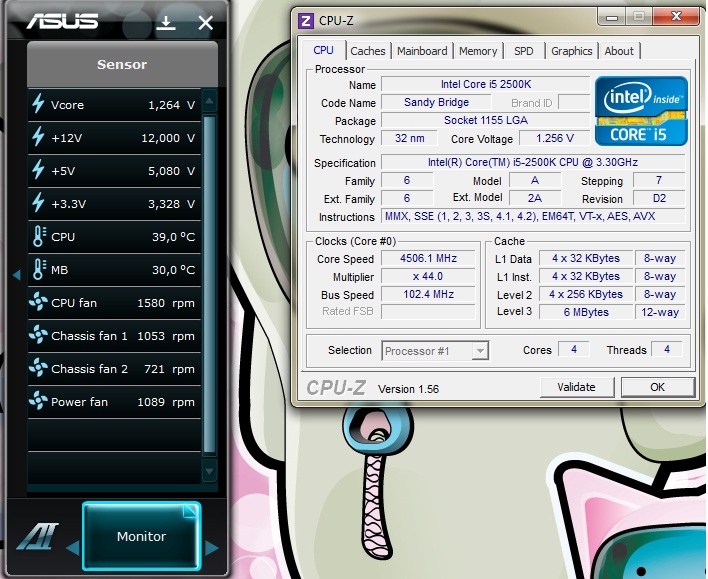Click the Sensor header in the ASUS panel

click(122, 65)
